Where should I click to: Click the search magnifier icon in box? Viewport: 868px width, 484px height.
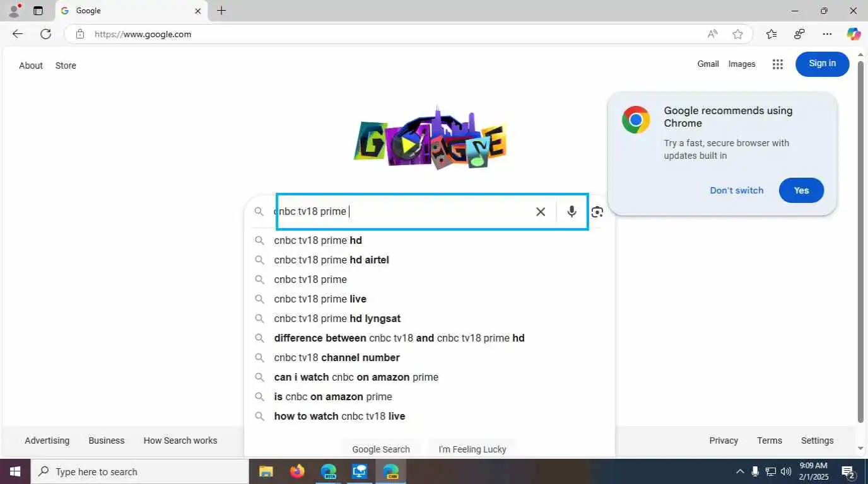click(259, 212)
